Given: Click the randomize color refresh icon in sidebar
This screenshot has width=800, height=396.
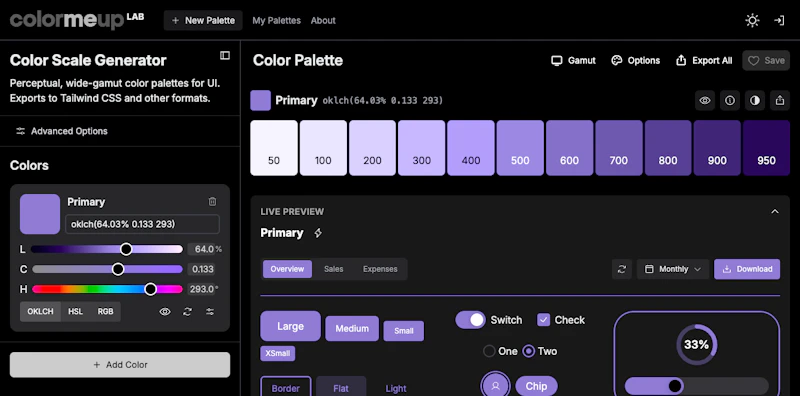Looking at the screenshot, I should (x=187, y=311).
